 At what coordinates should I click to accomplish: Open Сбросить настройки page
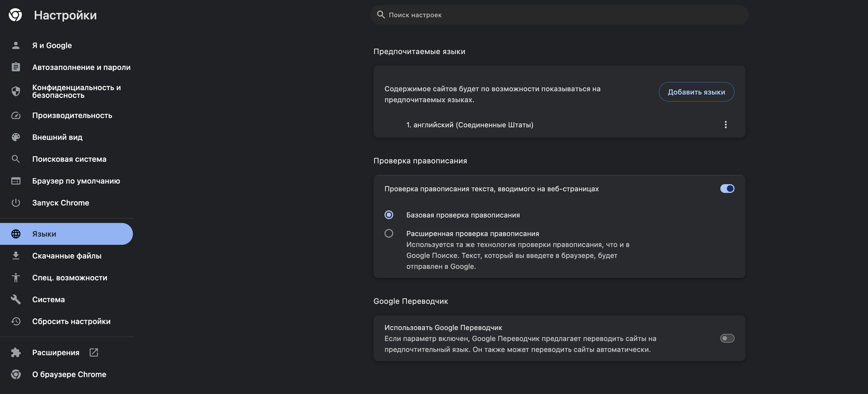pyautogui.click(x=67, y=321)
